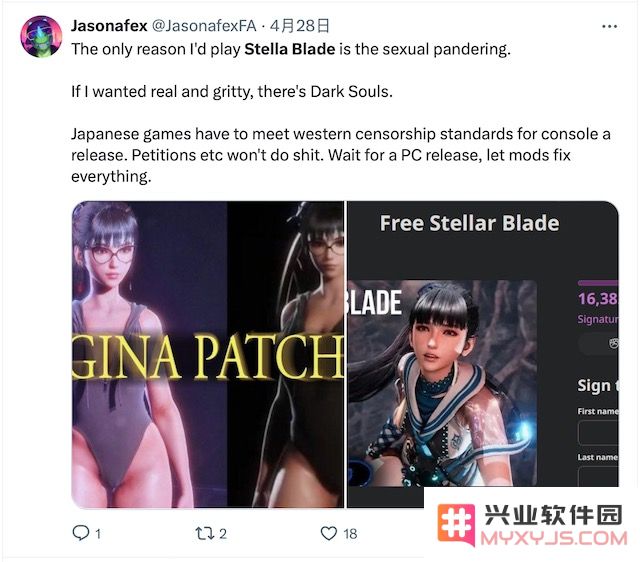This screenshot has width=640, height=562.
Task: Click the MYXYJS.COM watermark text
Action: [x=554, y=538]
